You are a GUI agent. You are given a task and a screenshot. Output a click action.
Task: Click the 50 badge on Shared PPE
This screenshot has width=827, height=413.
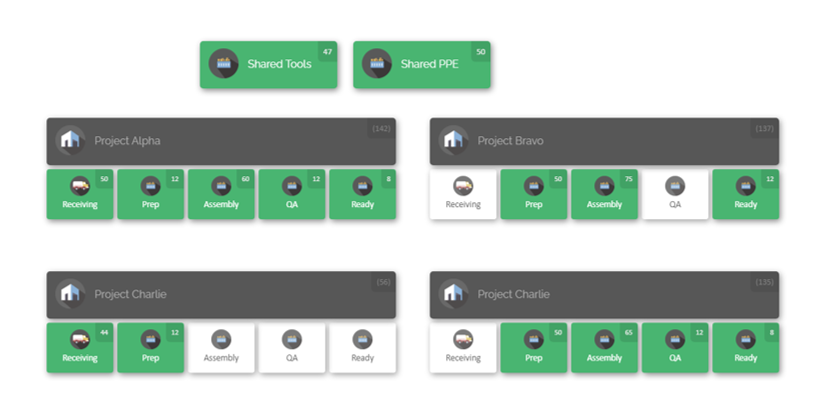[x=480, y=52]
